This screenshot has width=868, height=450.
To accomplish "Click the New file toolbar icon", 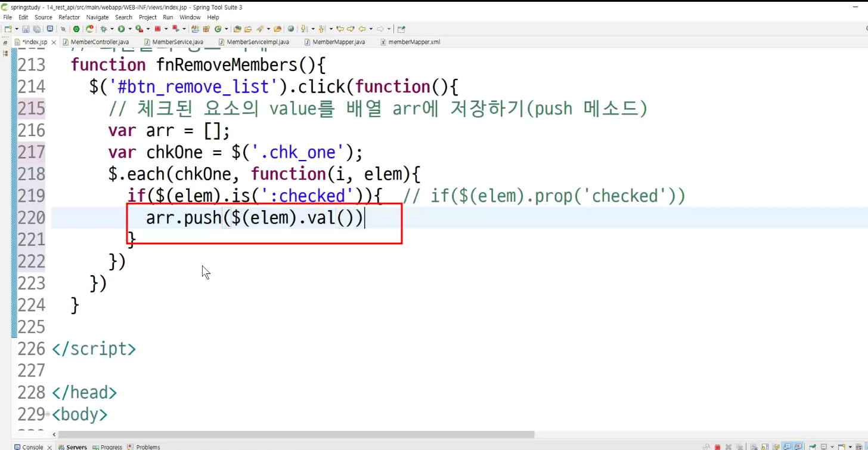I will point(8,29).
